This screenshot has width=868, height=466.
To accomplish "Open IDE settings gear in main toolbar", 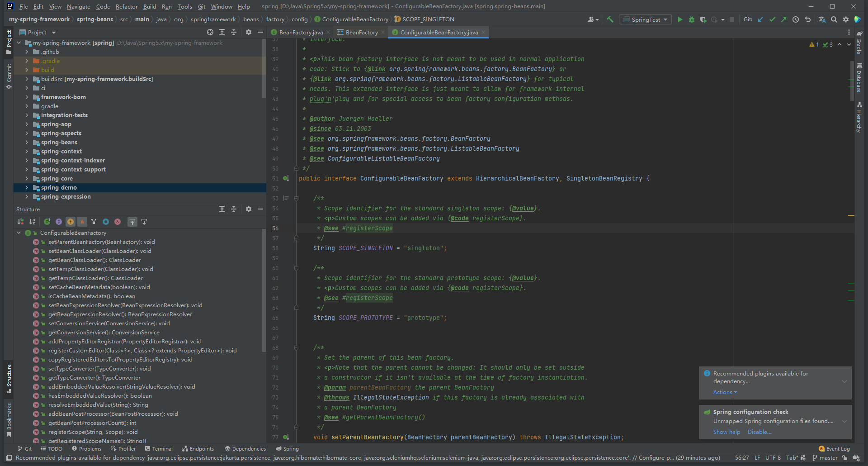I will tap(846, 19).
